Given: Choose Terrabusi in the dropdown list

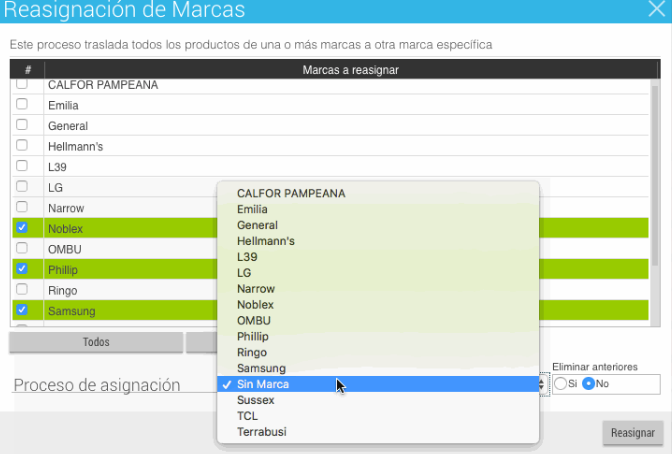Looking at the screenshot, I should click(x=378, y=432).
